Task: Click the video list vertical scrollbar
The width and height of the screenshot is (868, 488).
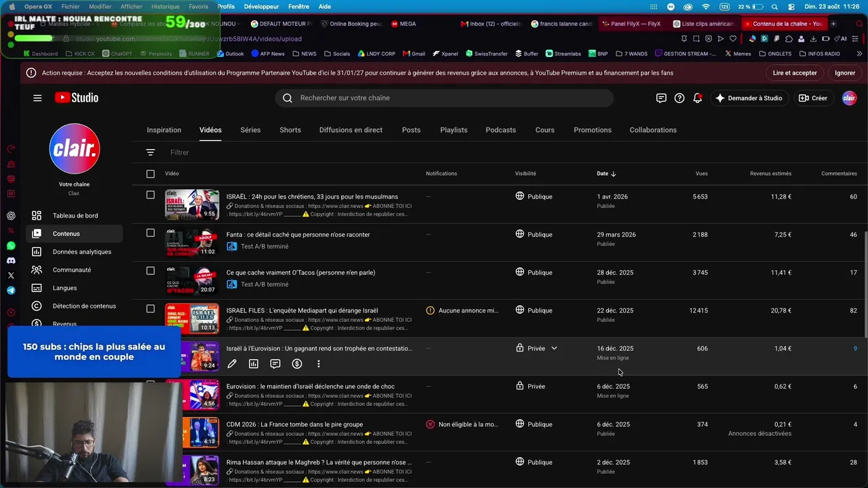Action: click(x=865, y=283)
